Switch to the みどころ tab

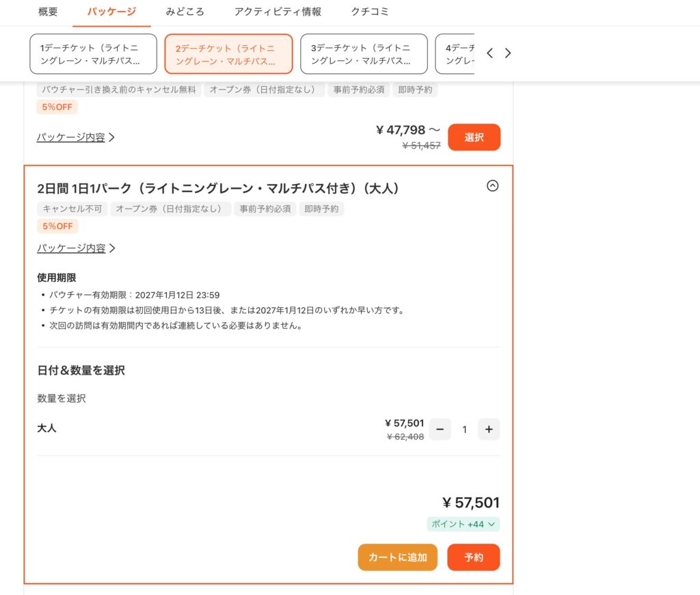pyautogui.click(x=185, y=12)
